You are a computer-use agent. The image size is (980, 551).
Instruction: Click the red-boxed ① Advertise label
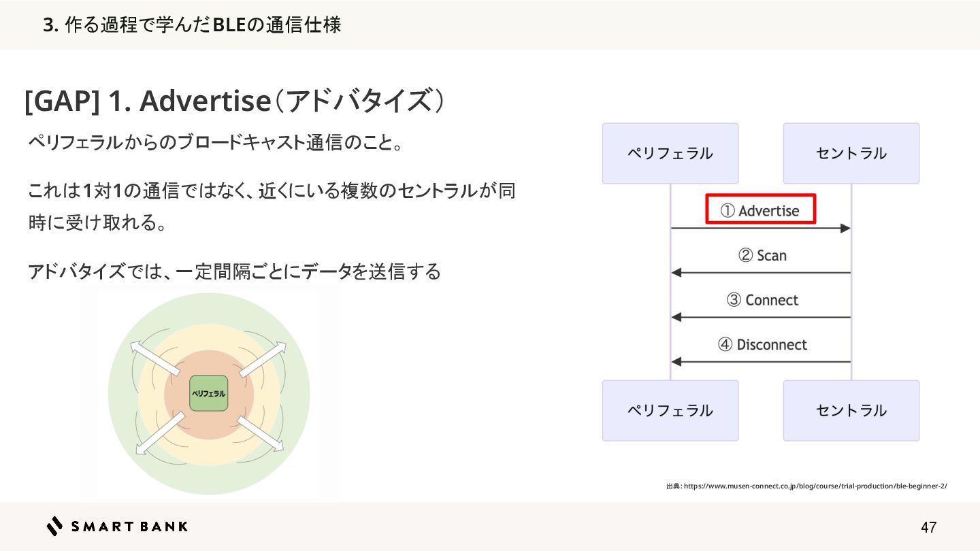(761, 210)
